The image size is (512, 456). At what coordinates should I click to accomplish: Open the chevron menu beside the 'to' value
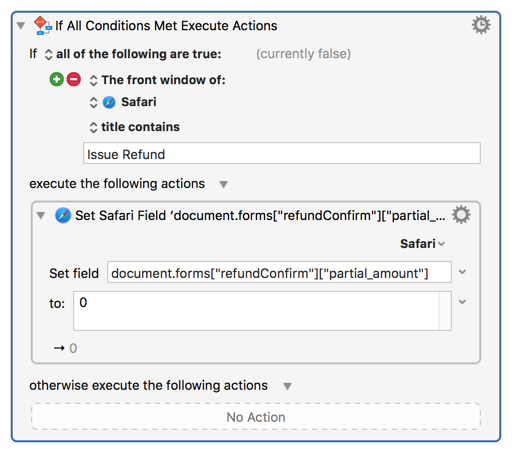[x=462, y=302]
